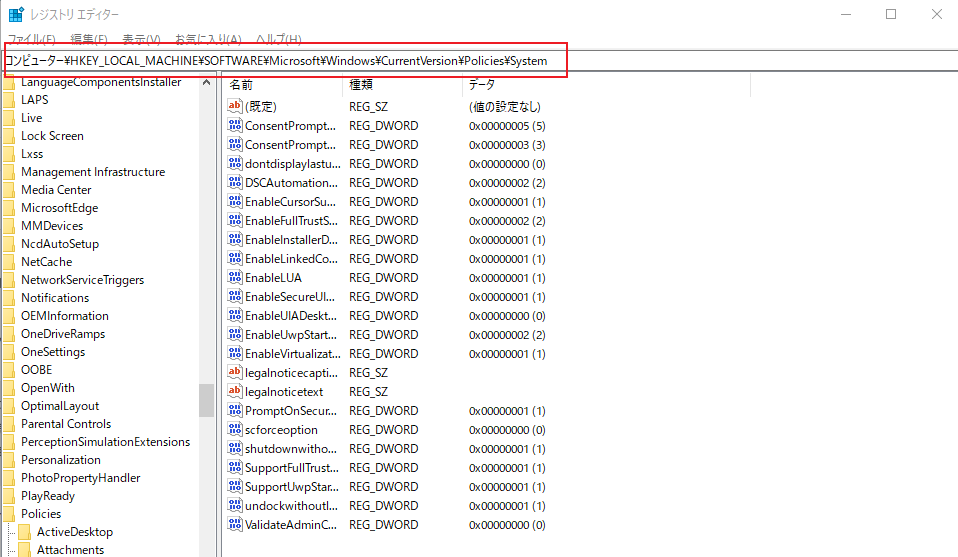This screenshot has width=958, height=557.
Task: Click the DWORD icon next to EnableLUA entry
Action: coord(235,277)
